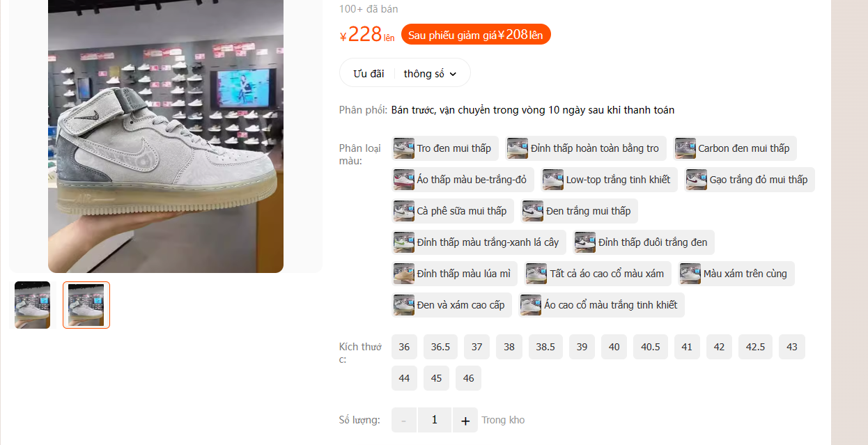Choose shoe size 36

(404, 347)
